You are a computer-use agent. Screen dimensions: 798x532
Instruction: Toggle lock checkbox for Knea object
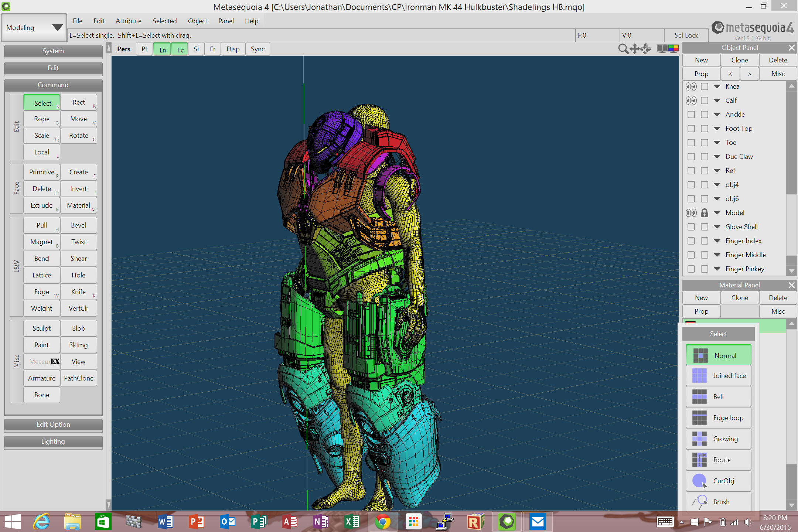(x=705, y=86)
